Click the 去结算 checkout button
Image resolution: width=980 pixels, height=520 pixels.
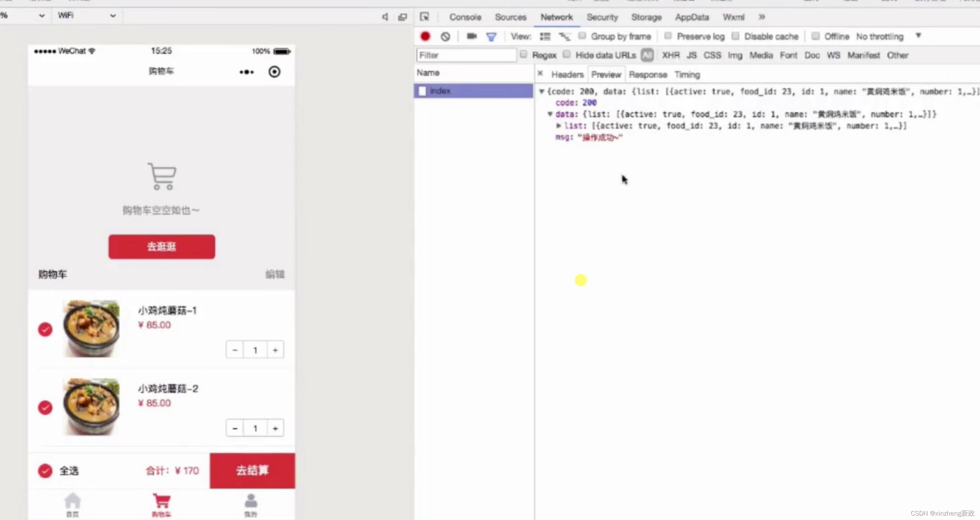252,471
